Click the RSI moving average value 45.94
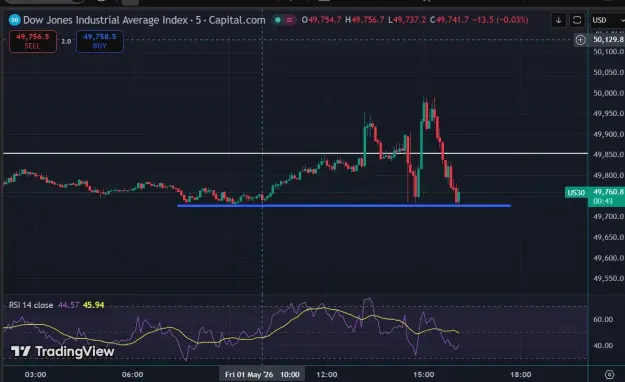 click(93, 305)
